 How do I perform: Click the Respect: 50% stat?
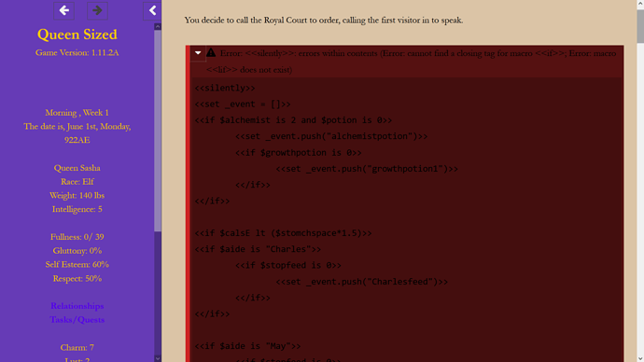[77, 278]
